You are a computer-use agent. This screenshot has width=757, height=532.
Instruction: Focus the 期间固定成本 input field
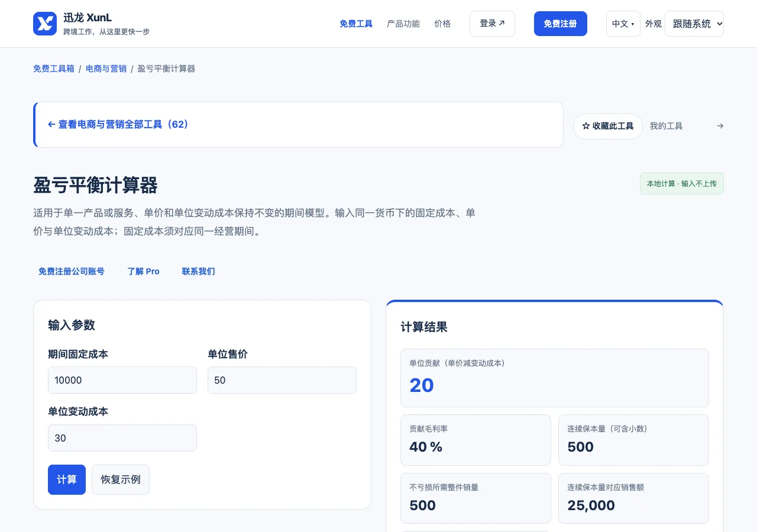click(122, 380)
